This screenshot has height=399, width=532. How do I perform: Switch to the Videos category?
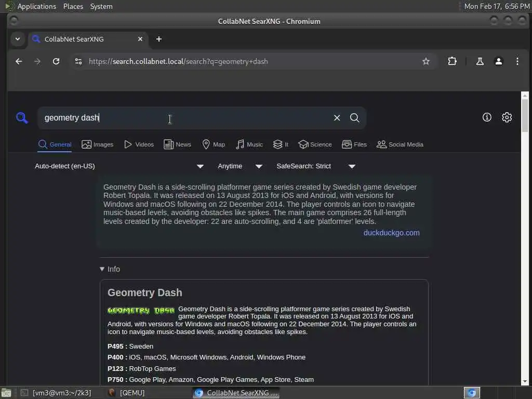pyautogui.click(x=139, y=144)
